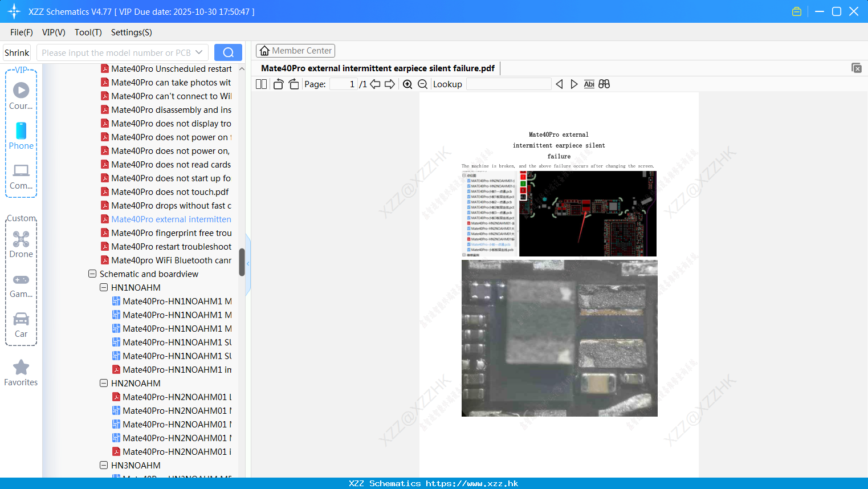The width and height of the screenshot is (868, 489).
Task: Open Mate40Pro Unscheduled restart PDF
Action: [x=166, y=68]
